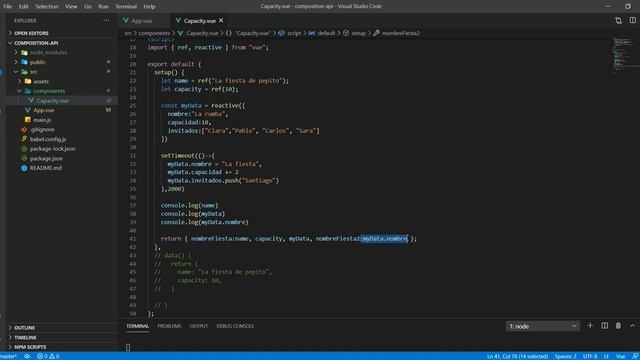
Task: Add a new terminal with plus icon
Action: pyautogui.click(x=590, y=326)
